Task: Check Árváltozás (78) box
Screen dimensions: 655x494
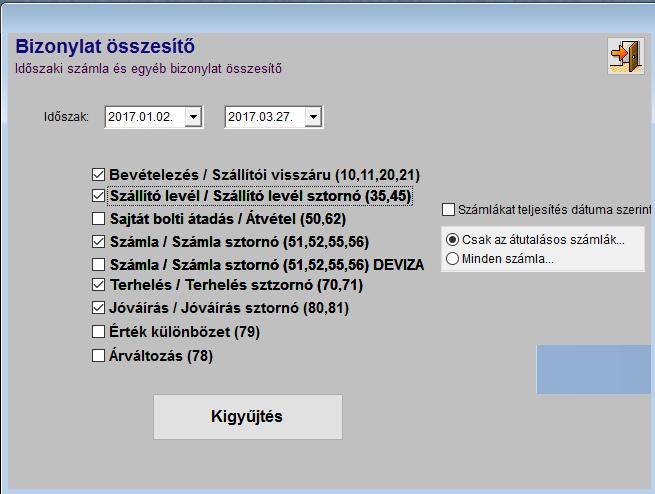Action: [x=98, y=356]
